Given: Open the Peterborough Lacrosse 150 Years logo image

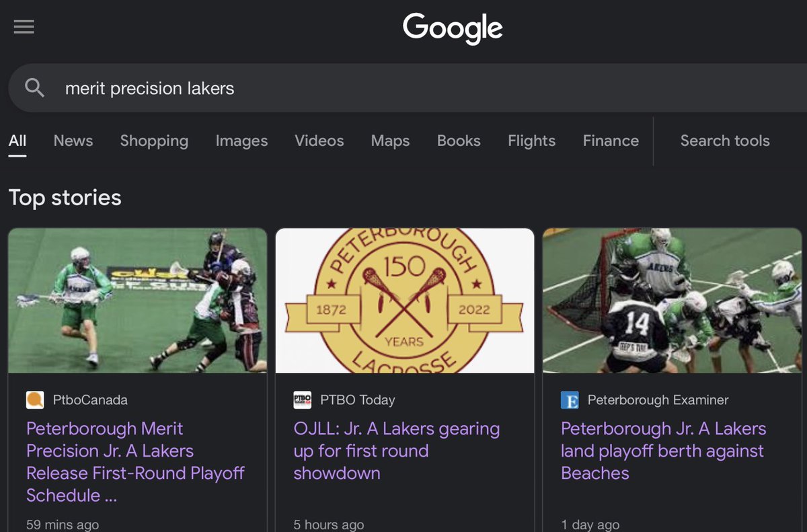Looking at the screenshot, I should pos(405,301).
